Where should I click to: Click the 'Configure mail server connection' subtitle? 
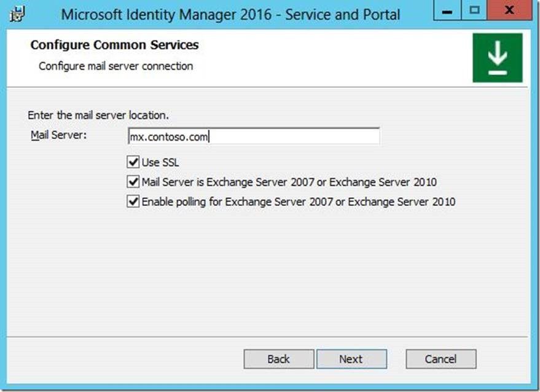coord(115,66)
